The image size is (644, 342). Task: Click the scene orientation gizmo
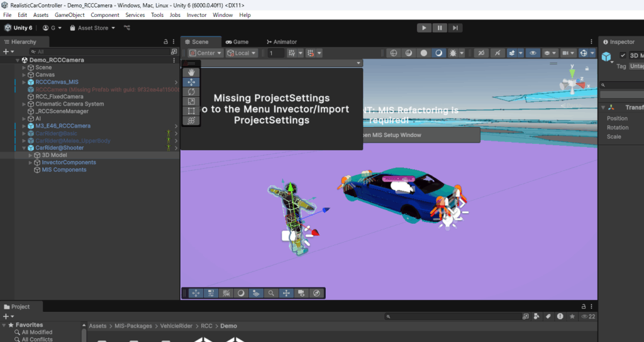572,82
